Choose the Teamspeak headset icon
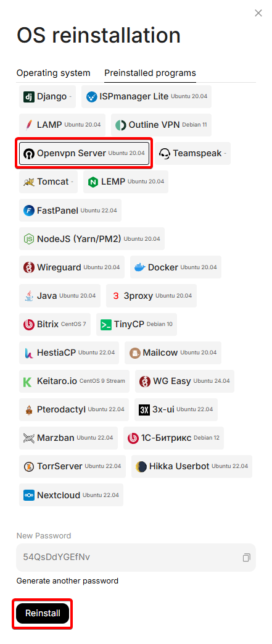The image size is (272, 644). [165, 154]
